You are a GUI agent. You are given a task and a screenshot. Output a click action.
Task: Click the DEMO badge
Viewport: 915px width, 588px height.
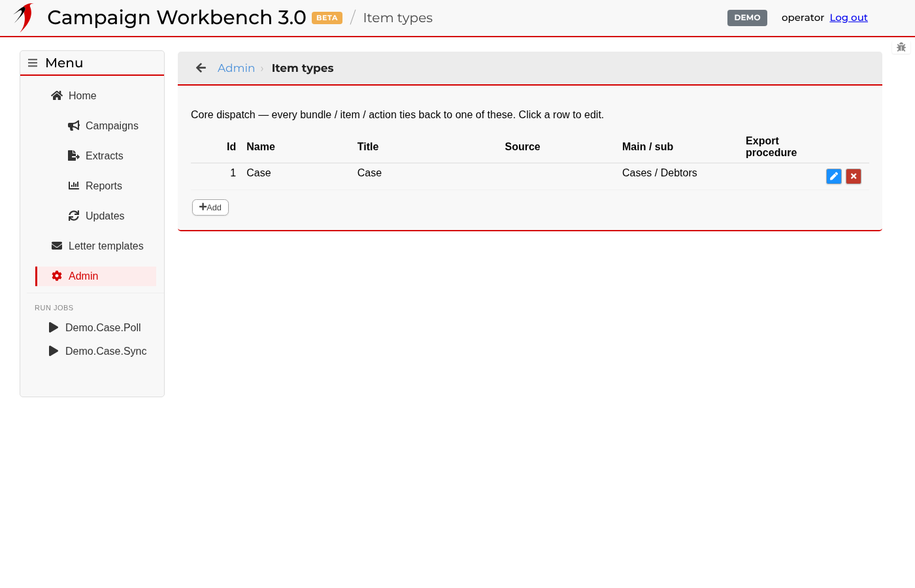[x=747, y=18]
